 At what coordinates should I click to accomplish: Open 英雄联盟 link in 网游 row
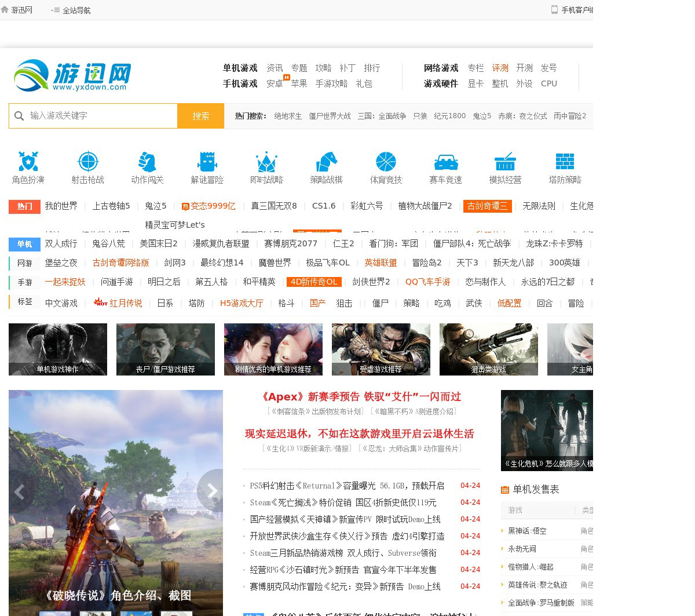381,263
